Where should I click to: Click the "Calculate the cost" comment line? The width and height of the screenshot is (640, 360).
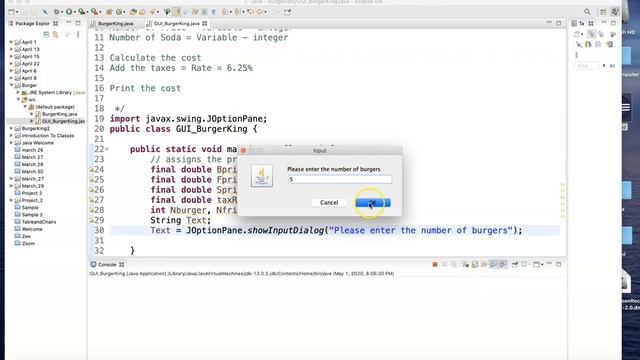[x=155, y=58]
